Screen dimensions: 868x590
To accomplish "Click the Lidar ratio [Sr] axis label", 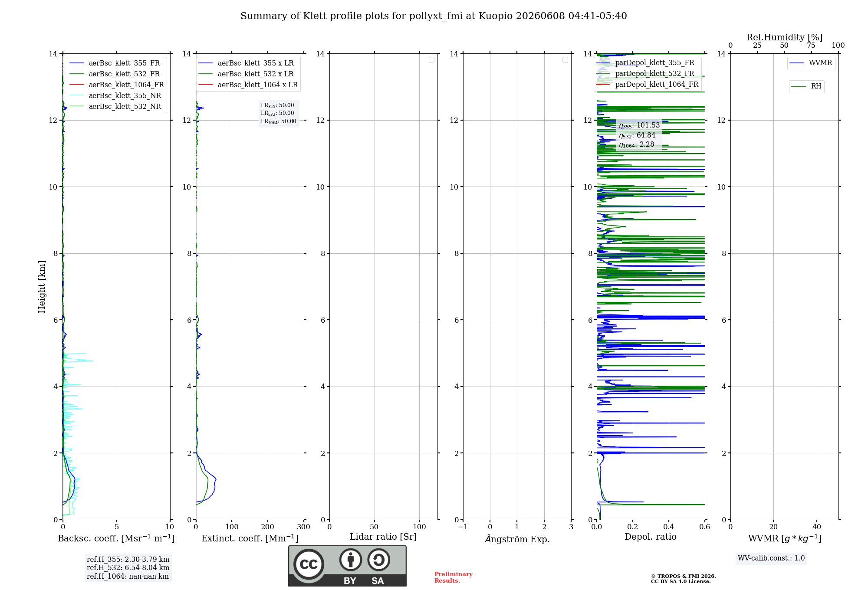I will tap(383, 537).
